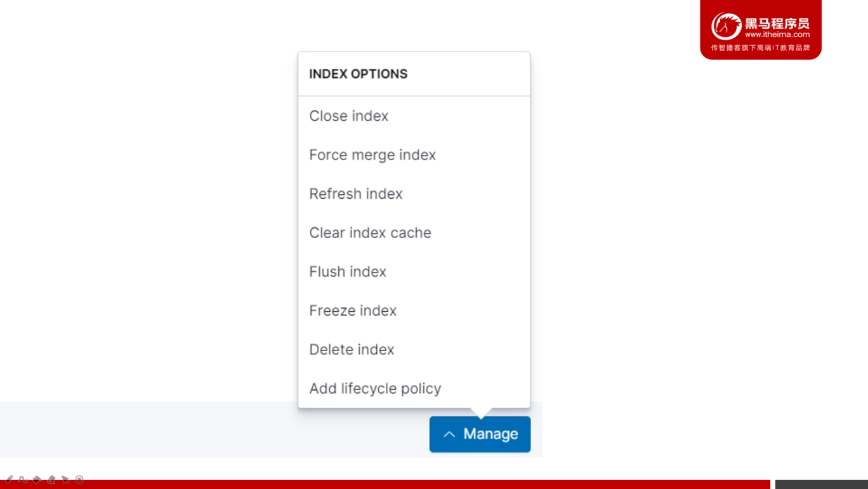Choose Freeze index from options
The height and width of the screenshot is (489, 868).
click(353, 311)
